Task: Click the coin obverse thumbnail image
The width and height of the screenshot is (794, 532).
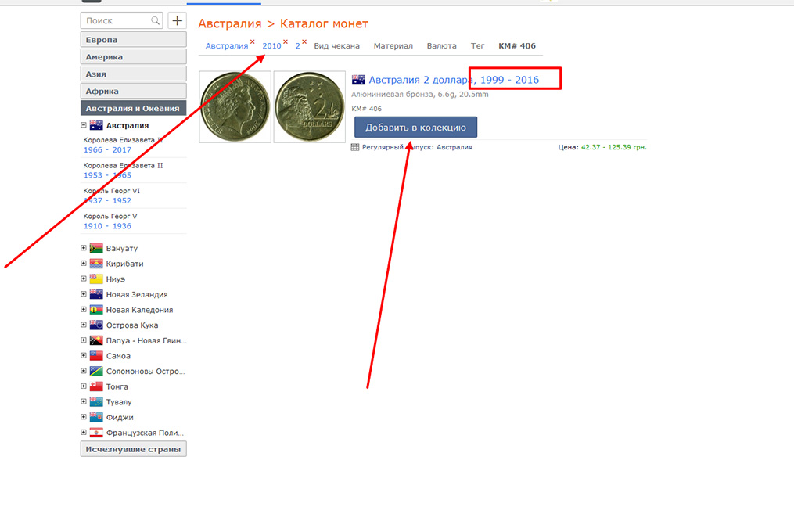Action: pyautogui.click(x=235, y=107)
